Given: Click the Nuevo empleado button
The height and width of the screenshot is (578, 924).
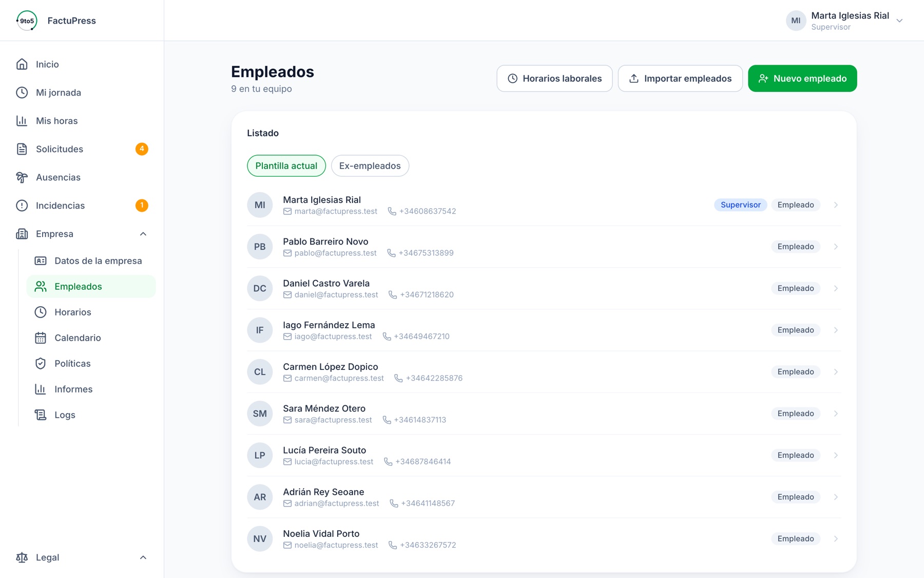Looking at the screenshot, I should coord(802,78).
